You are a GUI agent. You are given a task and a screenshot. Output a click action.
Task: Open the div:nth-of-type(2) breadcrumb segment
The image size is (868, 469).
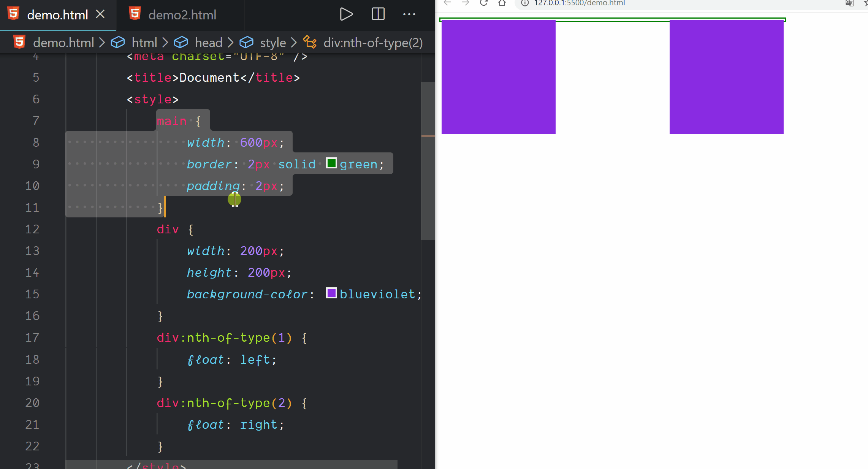tap(373, 43)
